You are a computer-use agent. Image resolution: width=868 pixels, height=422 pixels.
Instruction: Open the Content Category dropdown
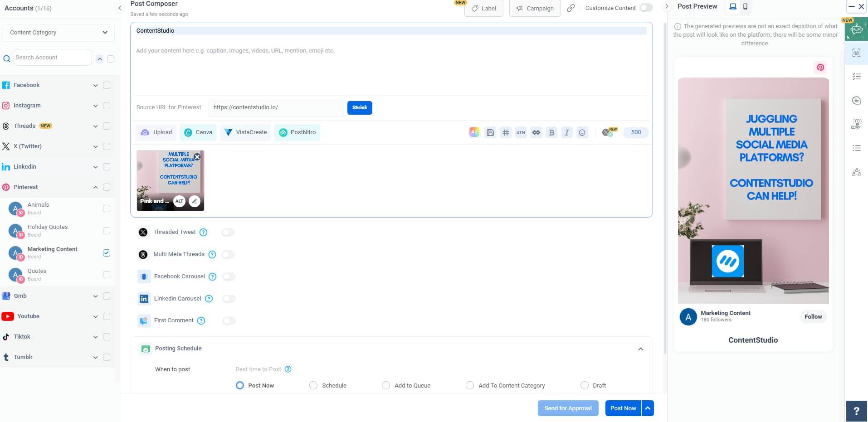click(x=59, y=33)
